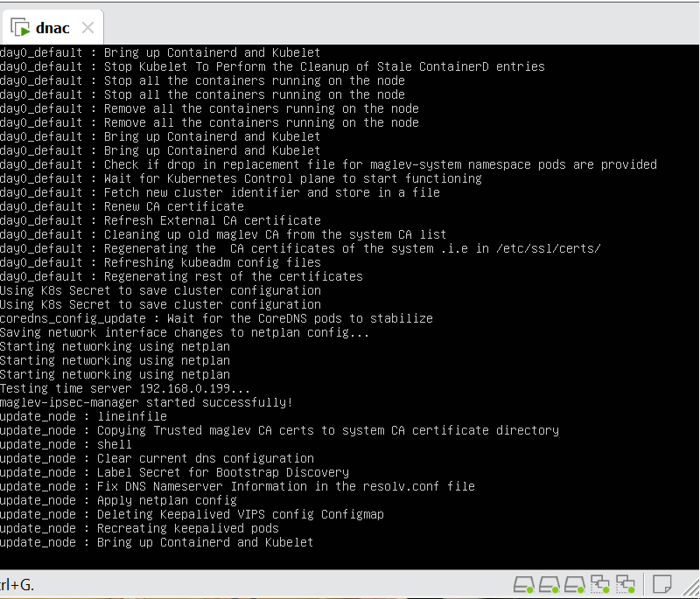Click the 'Renew CA certificate' console line
Viewport: 700px width, 599px height.
122,206
